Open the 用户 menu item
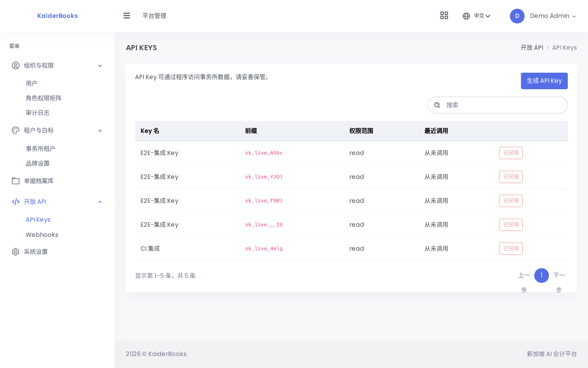Screen dimensions: 588x368 [x=32, y=83]
